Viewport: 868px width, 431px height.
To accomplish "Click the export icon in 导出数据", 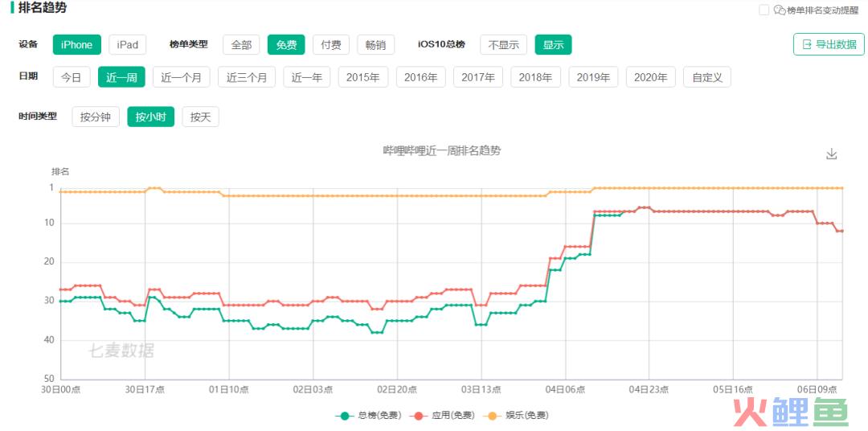I will click(x=807, y=44).
